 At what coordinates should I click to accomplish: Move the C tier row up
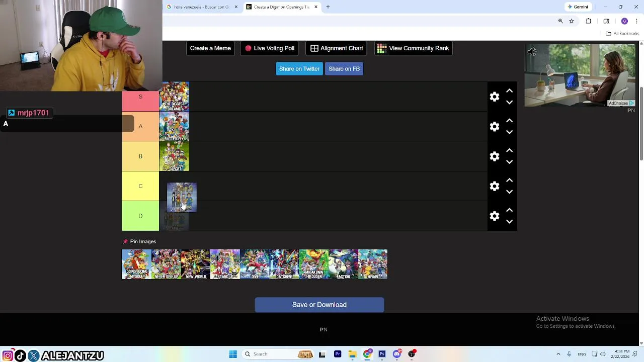point(509,180)
